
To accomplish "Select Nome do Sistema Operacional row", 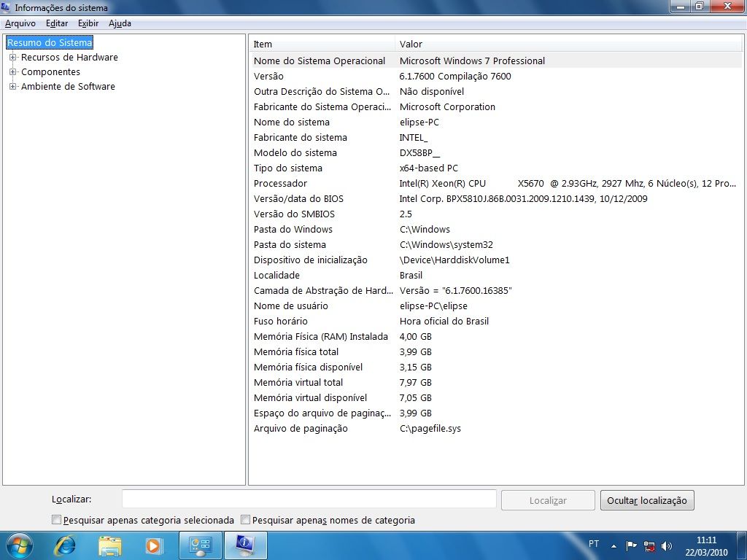I will (x=495, y=61).
